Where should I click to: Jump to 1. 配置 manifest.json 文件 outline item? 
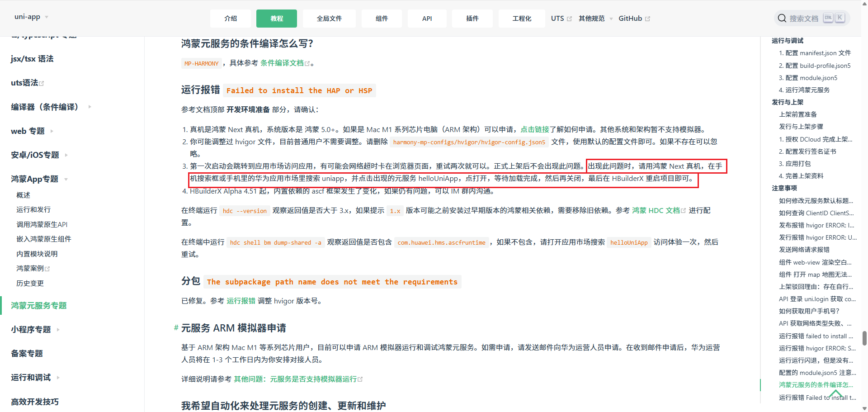coord(815,53)
